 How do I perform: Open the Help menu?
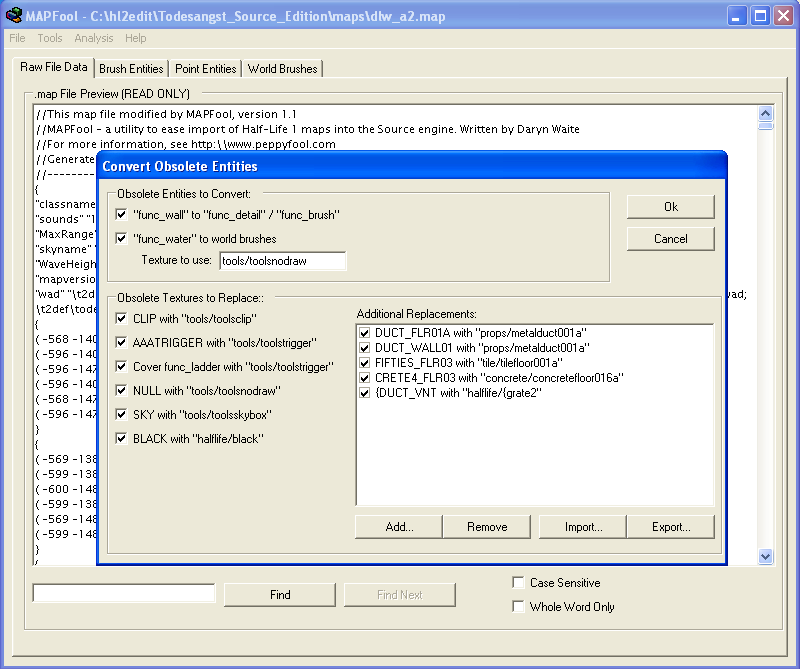click(x=136, y=38)
